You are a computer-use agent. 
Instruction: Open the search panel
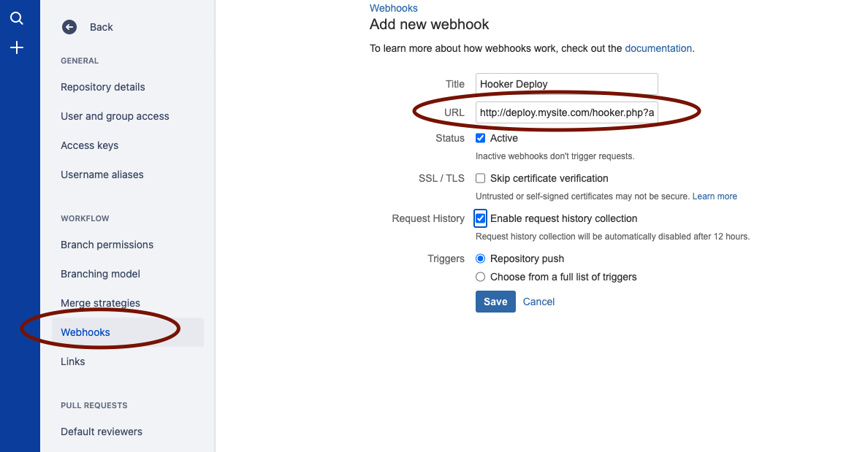click(x=17, y=18)
